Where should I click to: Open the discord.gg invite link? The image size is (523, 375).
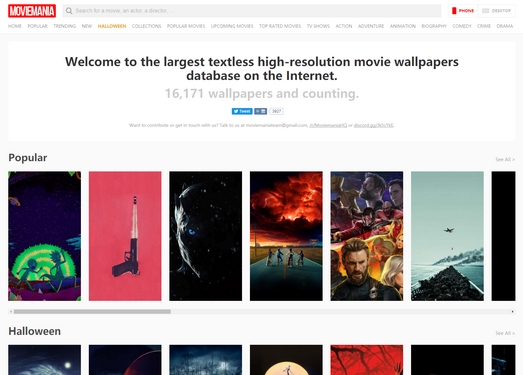pyautogui.click(x=374, y=125)
